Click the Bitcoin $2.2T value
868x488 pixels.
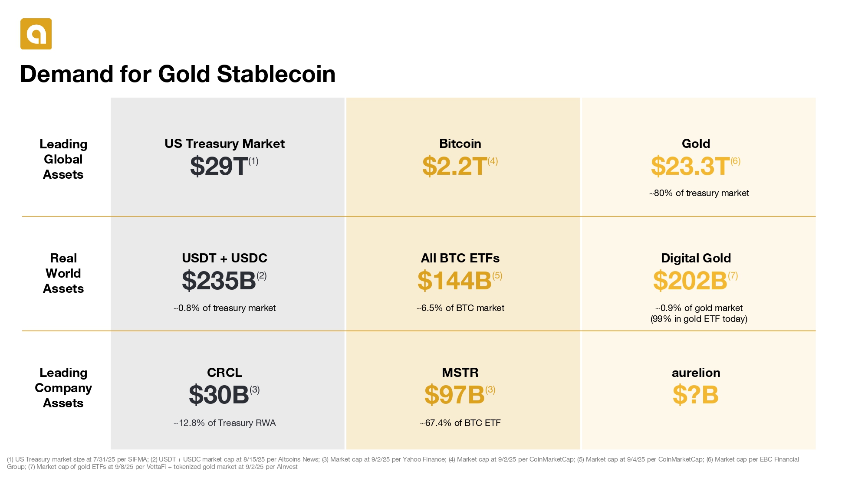click(455, 166)
